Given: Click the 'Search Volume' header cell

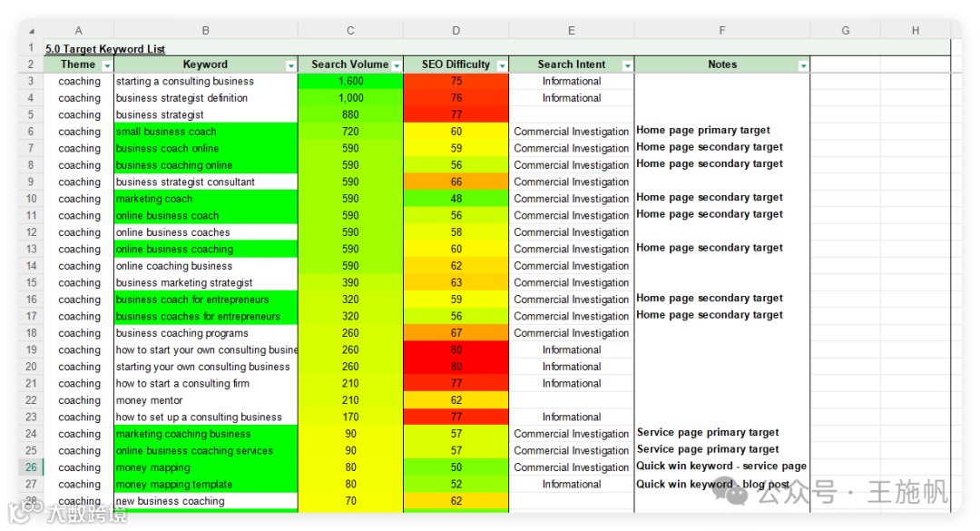Looking at the screenshot, I should tap(350, 64).
